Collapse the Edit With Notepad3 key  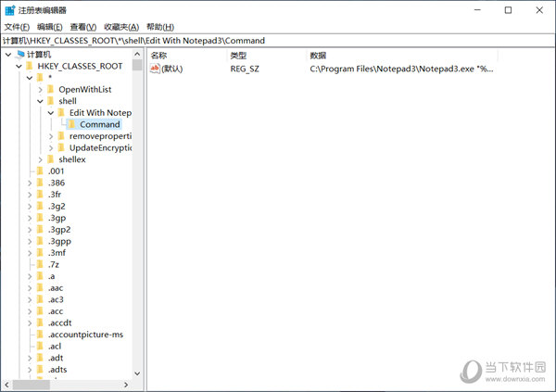coord(51,113)
